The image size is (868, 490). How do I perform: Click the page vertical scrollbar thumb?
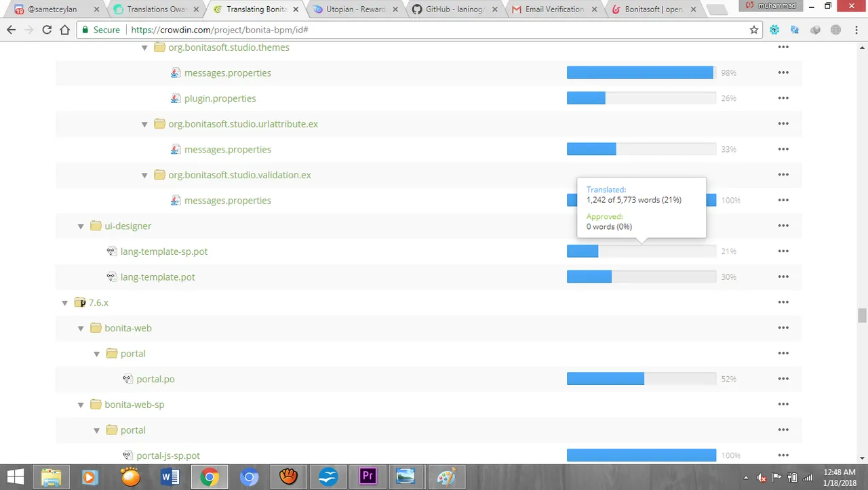(862, 315)
